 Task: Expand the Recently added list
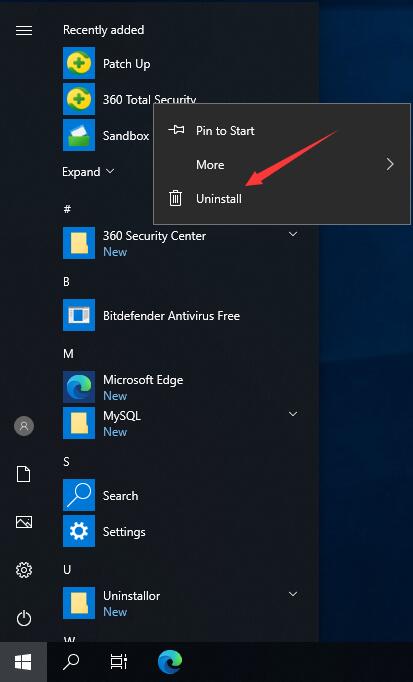point(88,172)
